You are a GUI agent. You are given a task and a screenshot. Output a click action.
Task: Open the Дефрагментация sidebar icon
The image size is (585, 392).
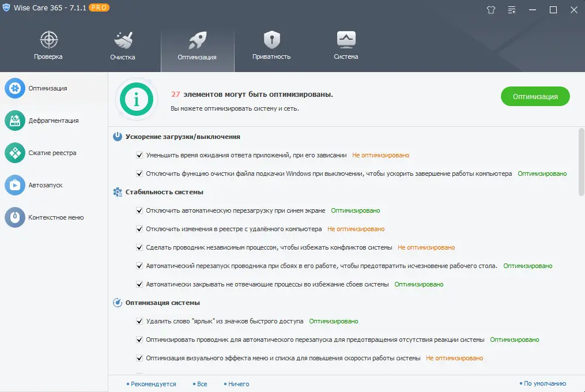15,120
